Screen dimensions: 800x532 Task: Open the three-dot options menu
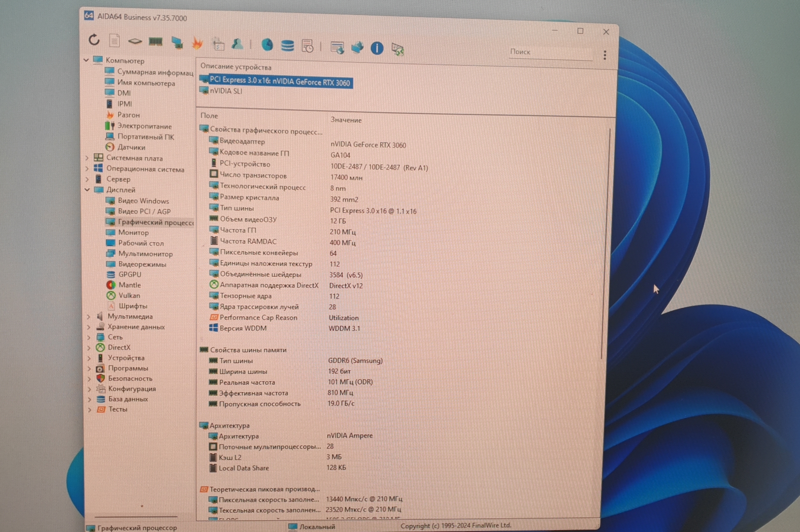pyautogui.click(x=604, y=55)
